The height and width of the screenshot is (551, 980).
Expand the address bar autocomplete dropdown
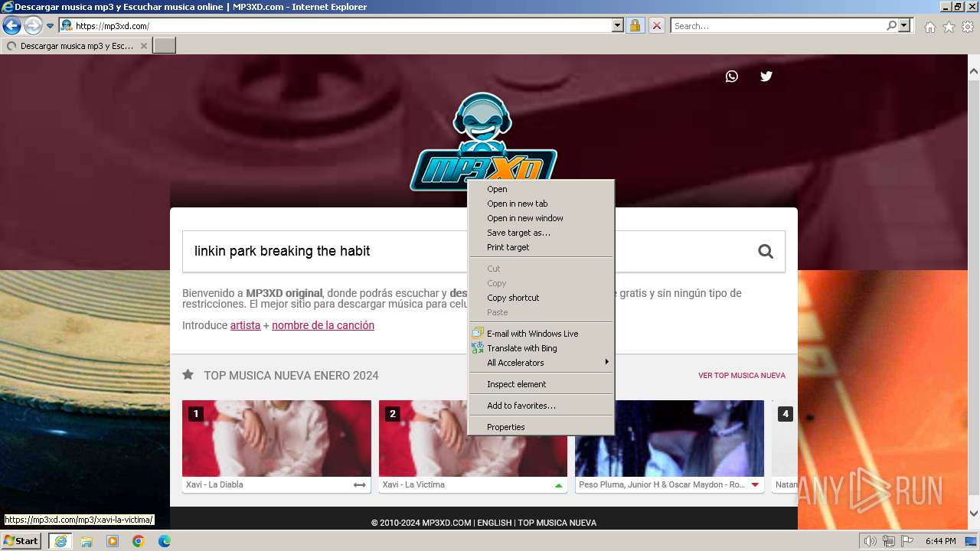pyautogui.click(x=618, y=26)
